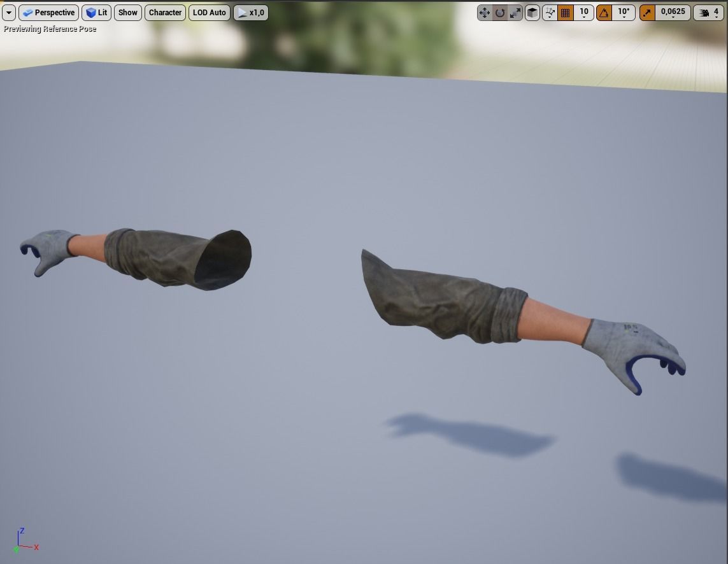
Task: Open the rotation snap 10° dropdown
Action: point(624,13)
